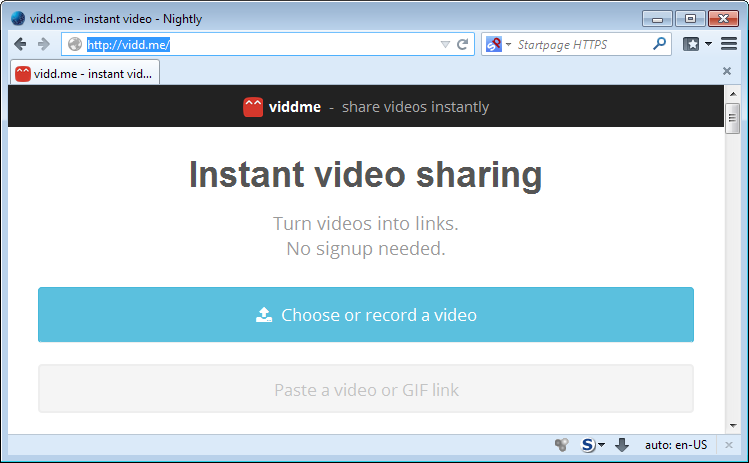Click the gray cluster icon in status bar
This screenshot has width=749, height=463.
coord(562,445)
